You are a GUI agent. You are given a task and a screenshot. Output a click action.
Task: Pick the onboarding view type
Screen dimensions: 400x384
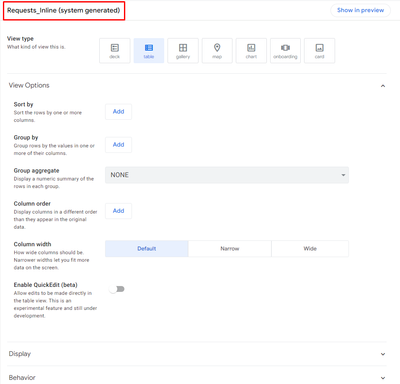pos(285,51)
